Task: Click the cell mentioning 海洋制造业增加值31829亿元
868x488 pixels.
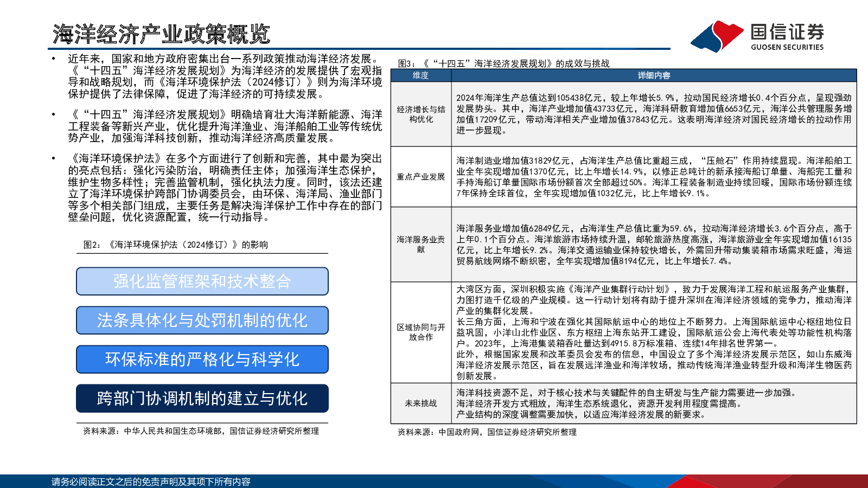Action: click(x=654, y=177)
